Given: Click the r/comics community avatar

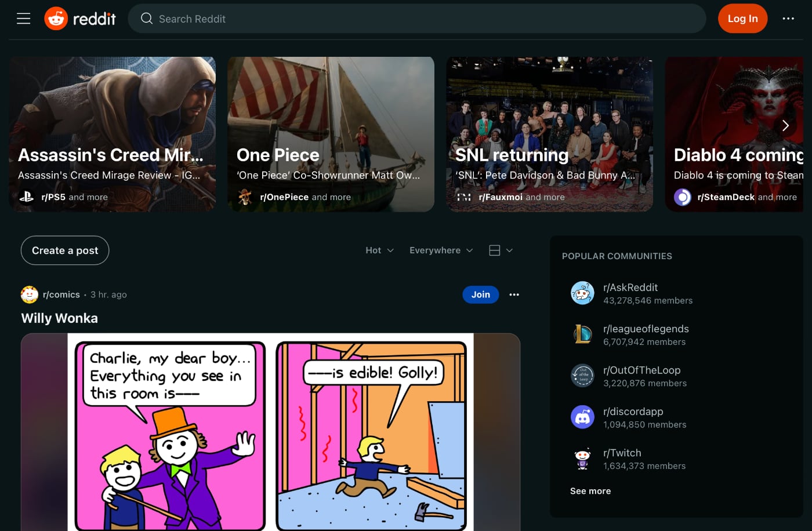Looking at the screenshot, I should (x=30, y=294).
